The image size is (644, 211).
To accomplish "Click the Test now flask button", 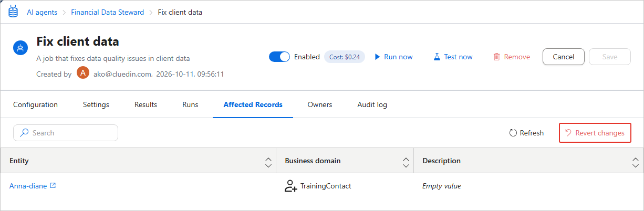I will pyautogui.click(x=453, y=57).
